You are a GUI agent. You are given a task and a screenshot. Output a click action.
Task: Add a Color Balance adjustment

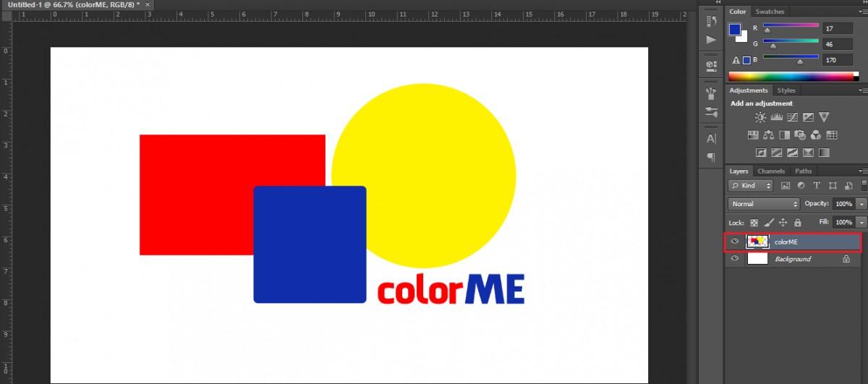(x=768, y=135)
